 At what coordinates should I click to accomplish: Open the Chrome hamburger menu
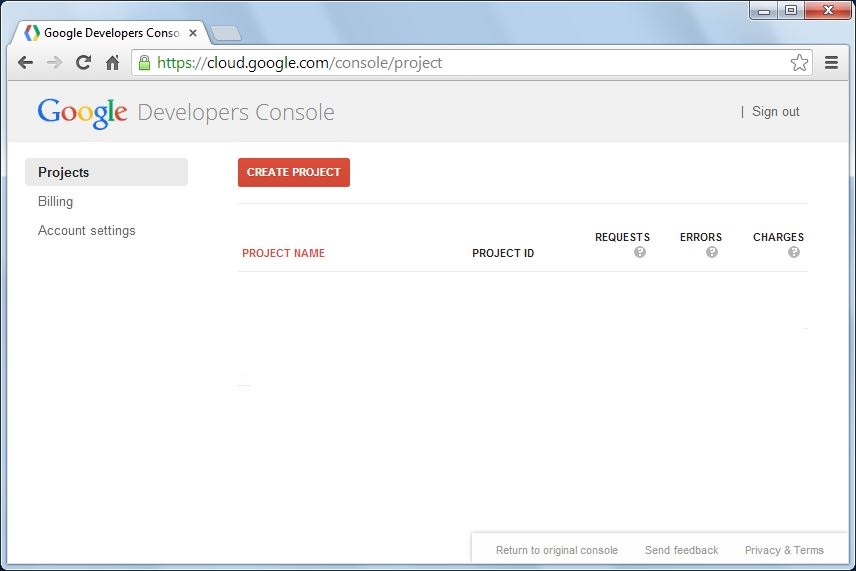(831, 63)
